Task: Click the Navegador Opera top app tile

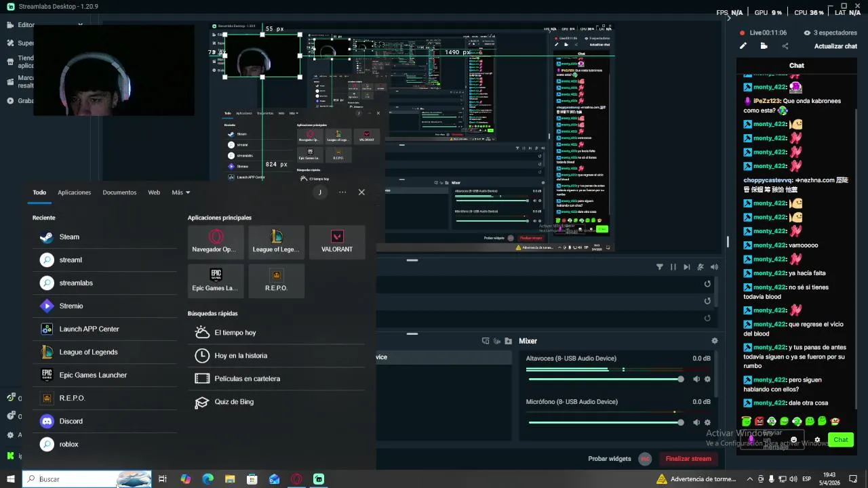Action: 216,242
